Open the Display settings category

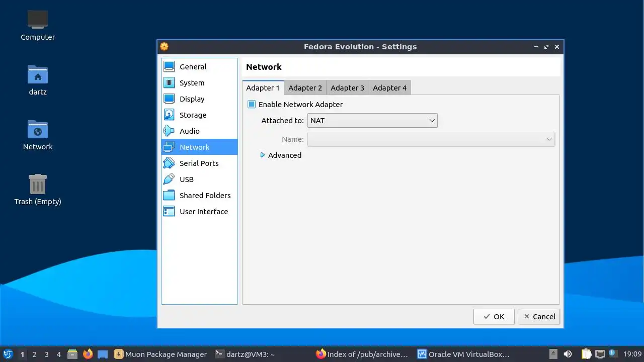point(199,99)
